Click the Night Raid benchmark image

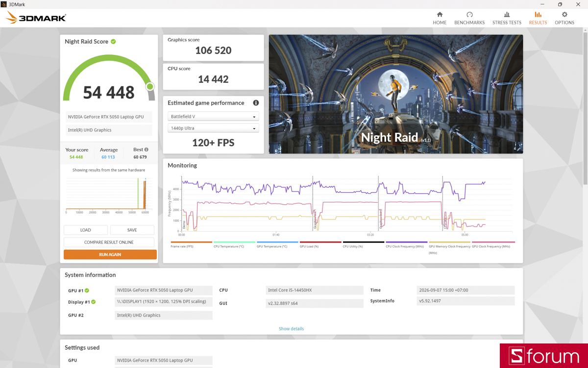pyautogui.click(x=396, y=94)
